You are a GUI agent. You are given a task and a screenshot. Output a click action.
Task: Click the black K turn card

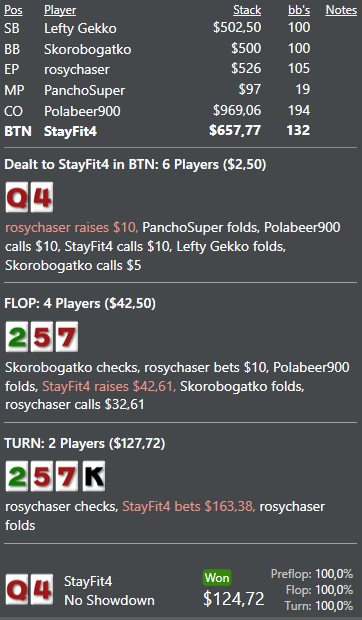tap(94, 476)
